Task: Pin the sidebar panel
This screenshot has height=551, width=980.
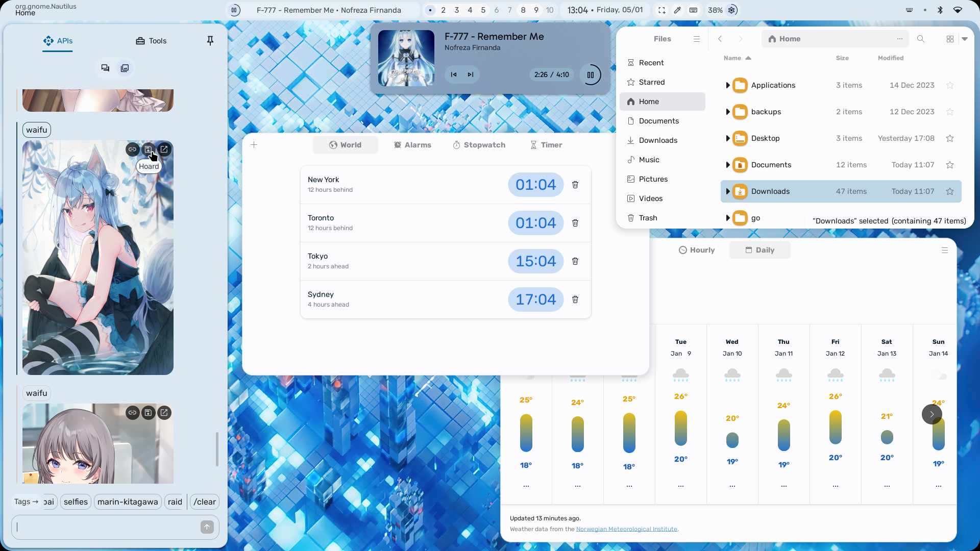Action: click(x=210, y=41)
